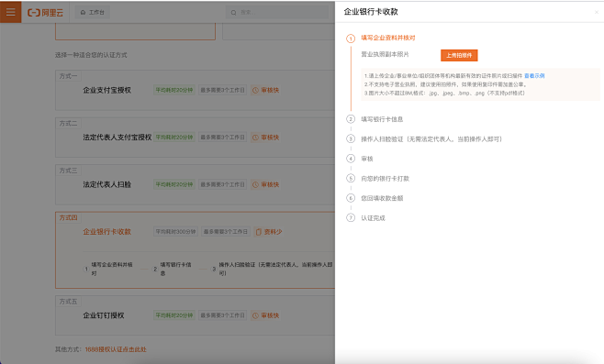Viewport: 604px width, 364px height.
Task: Click step 3 circle 操作人扫脸验证
Action: [351, 138]
